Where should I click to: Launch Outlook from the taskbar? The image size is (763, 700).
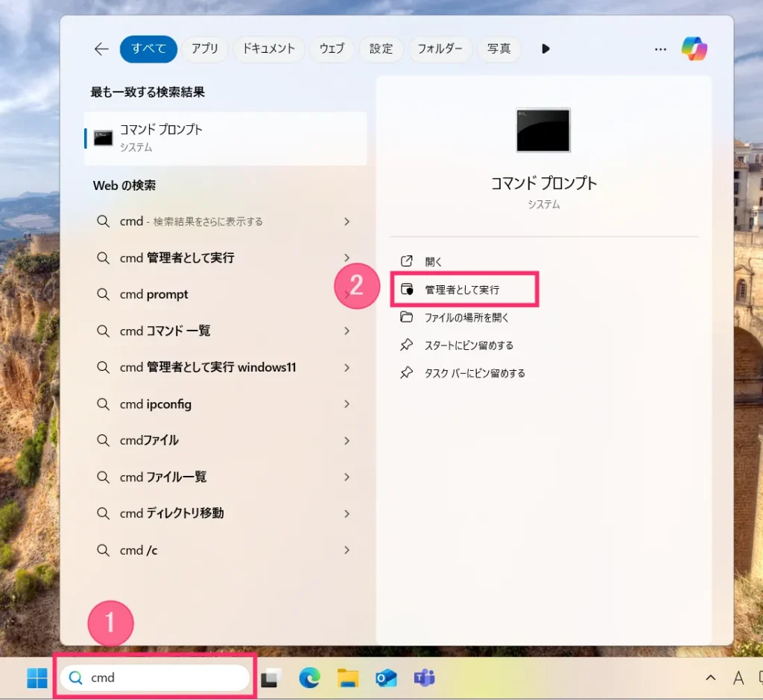[386, 678]
